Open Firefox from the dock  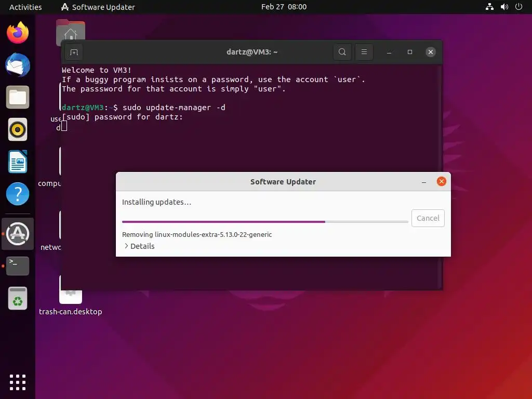click(18, 33)
